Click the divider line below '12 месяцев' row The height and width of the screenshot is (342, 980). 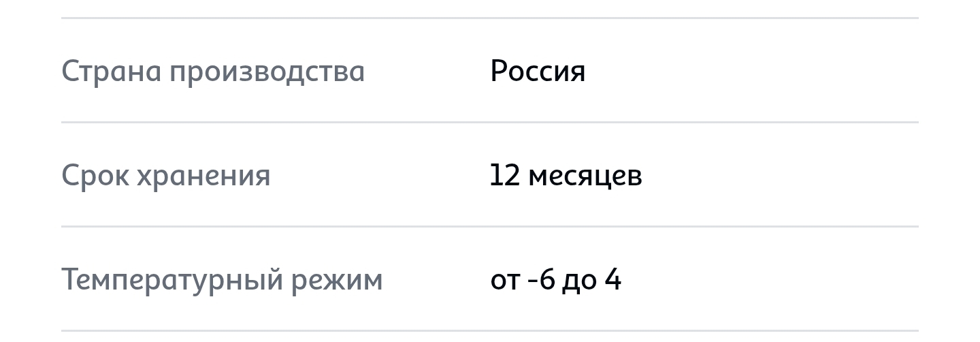[490, 227]
